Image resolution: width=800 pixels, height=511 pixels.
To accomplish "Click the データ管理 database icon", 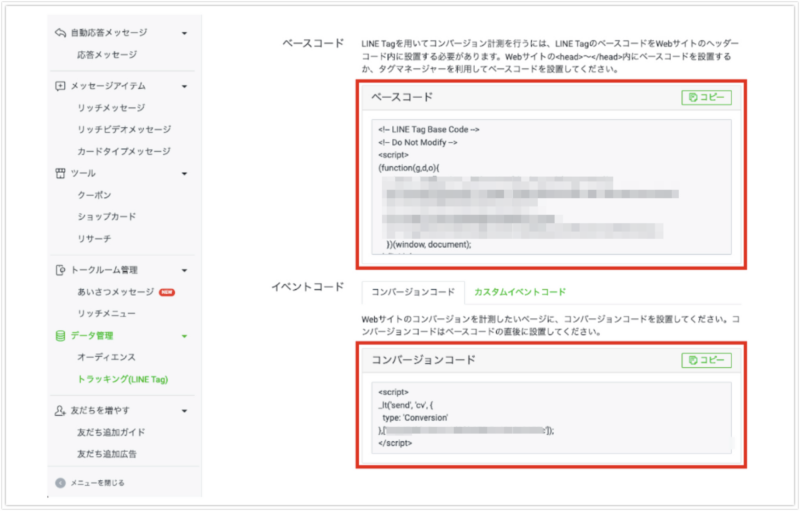I will 60,336.
